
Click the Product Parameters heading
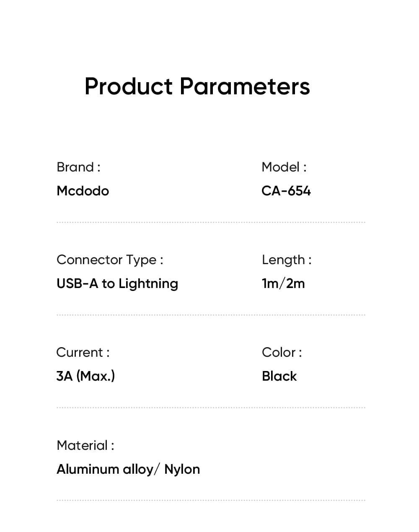pyautogui.click(x=197, y=86)
